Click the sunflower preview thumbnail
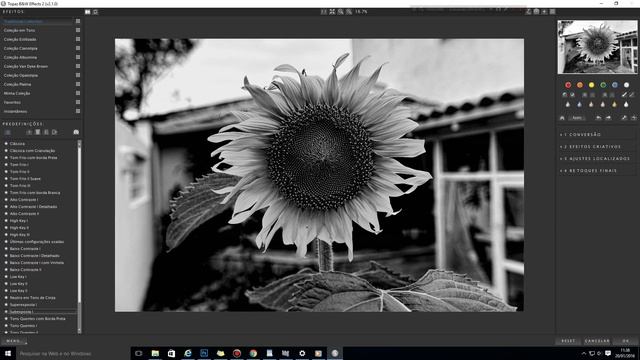 597,47
